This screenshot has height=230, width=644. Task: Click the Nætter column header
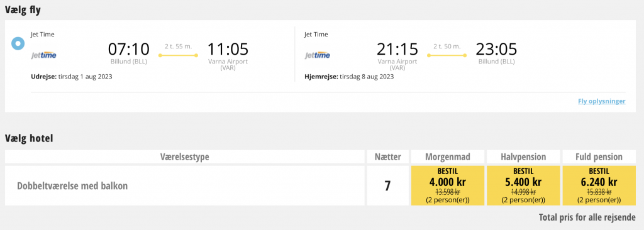tap(387, 156)
